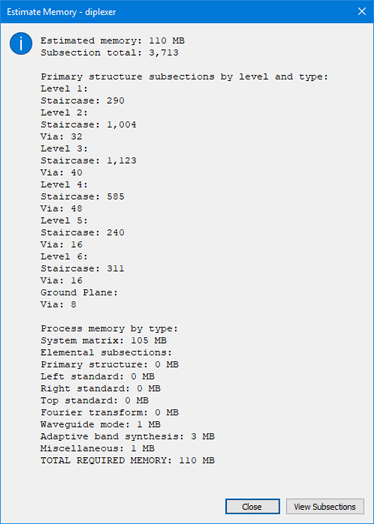Click the Staircase: 585 line
Viewport: 374px width, 524px height.
click(83, 196)
